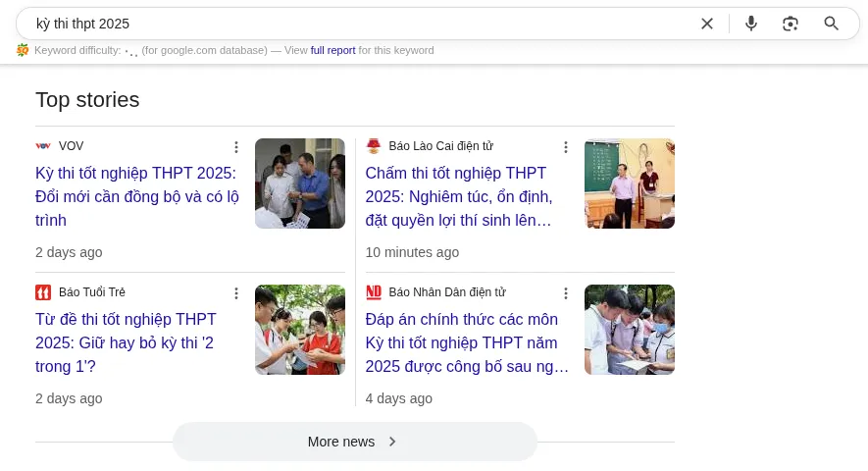The image size is (868, 471).
Task: Start voice search with the microphone icon
Action: pos(751,24)
